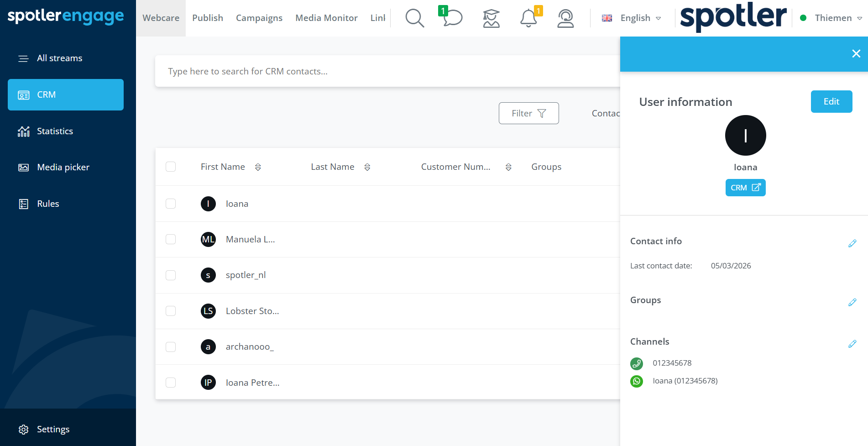The height and width of the screenshot is (446, 868).
Task: Open the Campaigns tab
Action: coord(259,18)
